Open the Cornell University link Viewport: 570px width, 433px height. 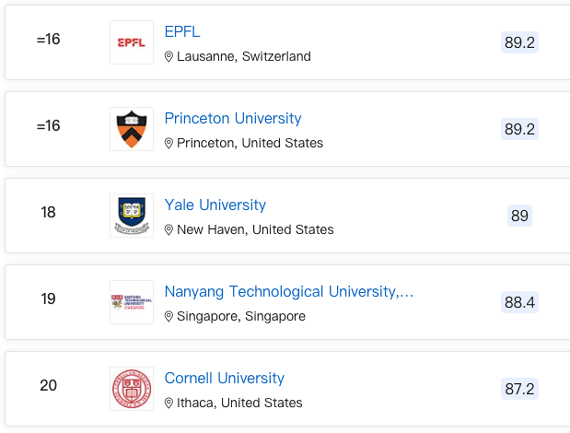(x=224, y=378)
